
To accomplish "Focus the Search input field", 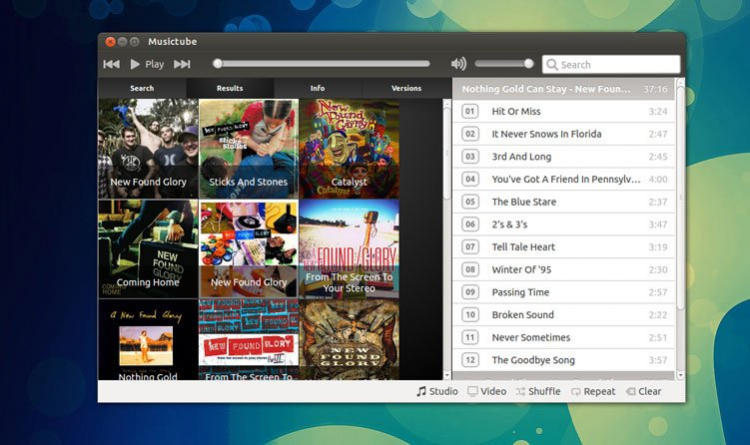I will [611, 64].
